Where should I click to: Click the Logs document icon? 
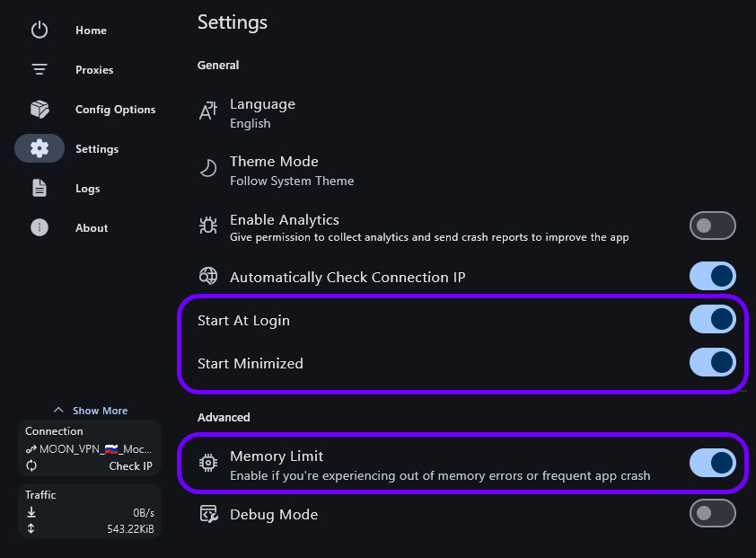tap(40, 189)
